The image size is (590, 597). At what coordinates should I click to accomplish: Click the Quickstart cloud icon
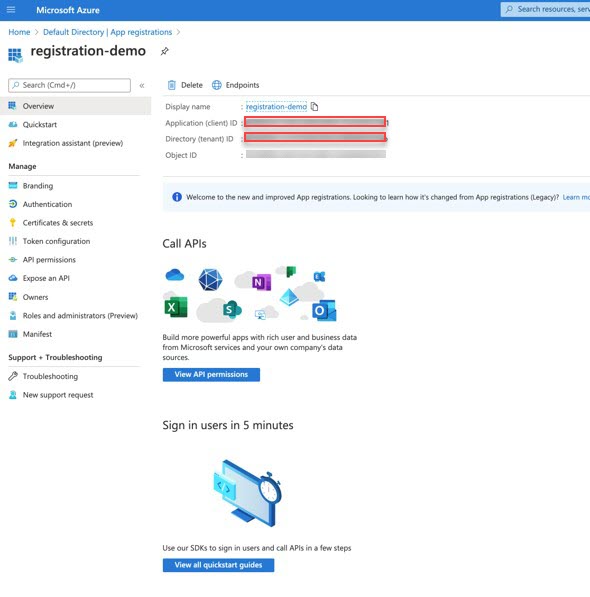pos(13,124)
